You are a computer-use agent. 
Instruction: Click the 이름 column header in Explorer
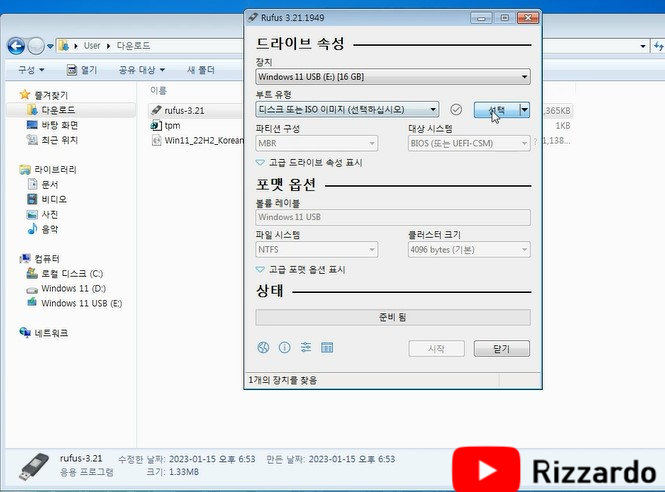(x=158, y=91)
